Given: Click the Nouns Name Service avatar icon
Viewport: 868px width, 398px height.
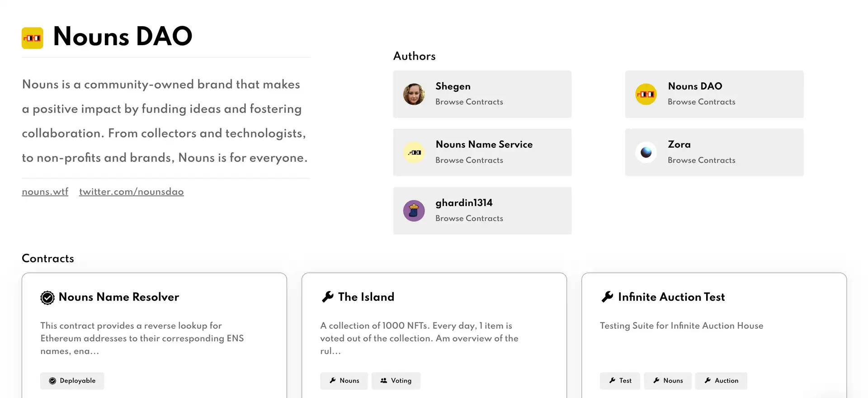Looking at the screenshot, I should click(414, 153).
